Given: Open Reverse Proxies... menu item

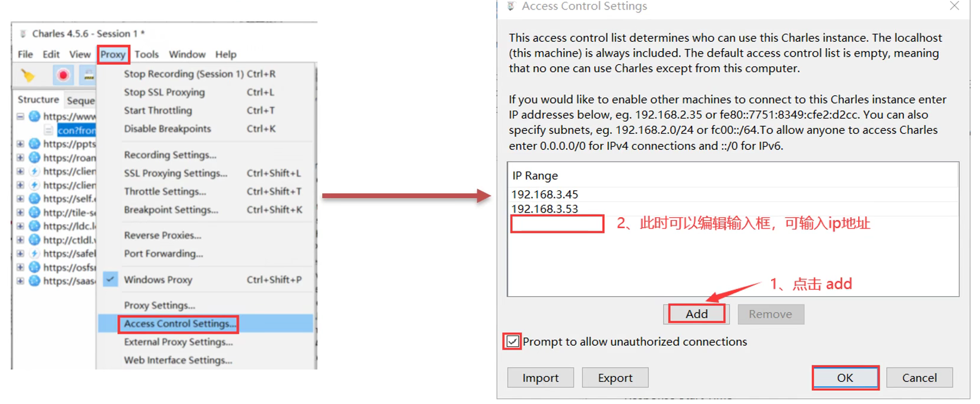Looking at the screenshot, I should (206, 235).
